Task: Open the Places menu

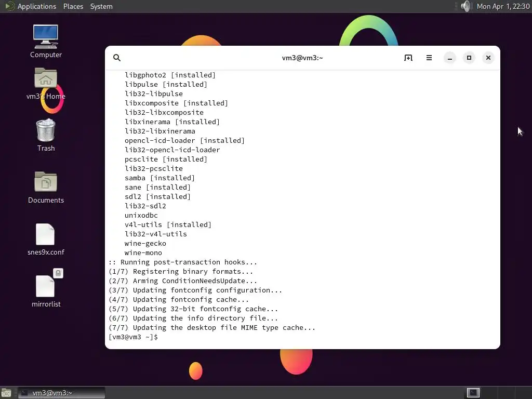Action: point(73,6)
